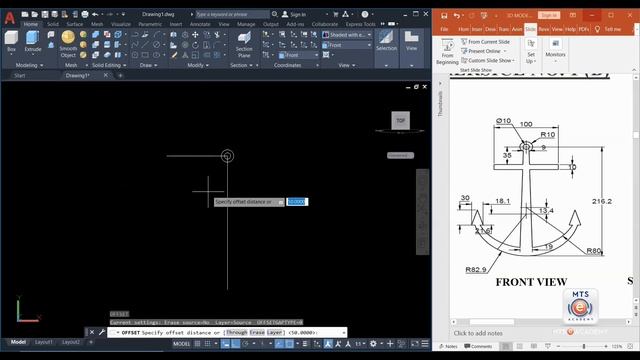Screen dimensions: 640x360
Task: Expand the Solid Editing panel dropdown
Action: (x=109, y=65)
